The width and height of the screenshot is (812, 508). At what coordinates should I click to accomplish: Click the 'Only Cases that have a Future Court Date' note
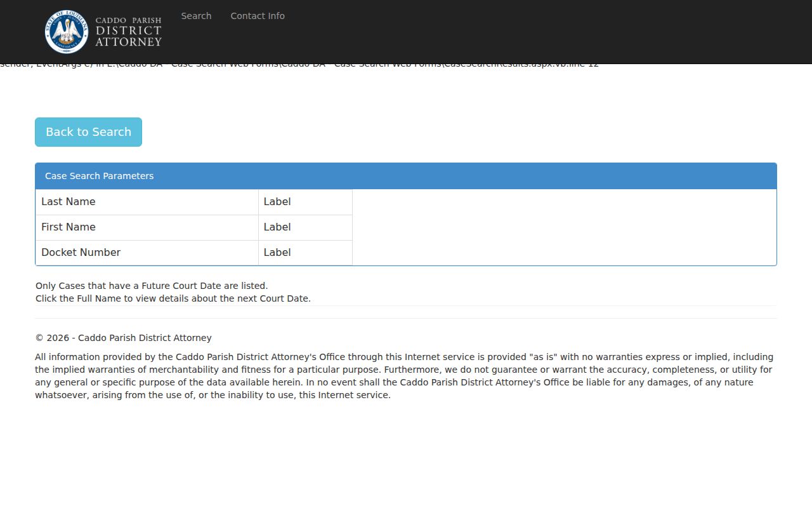click(x=152, y=286)
